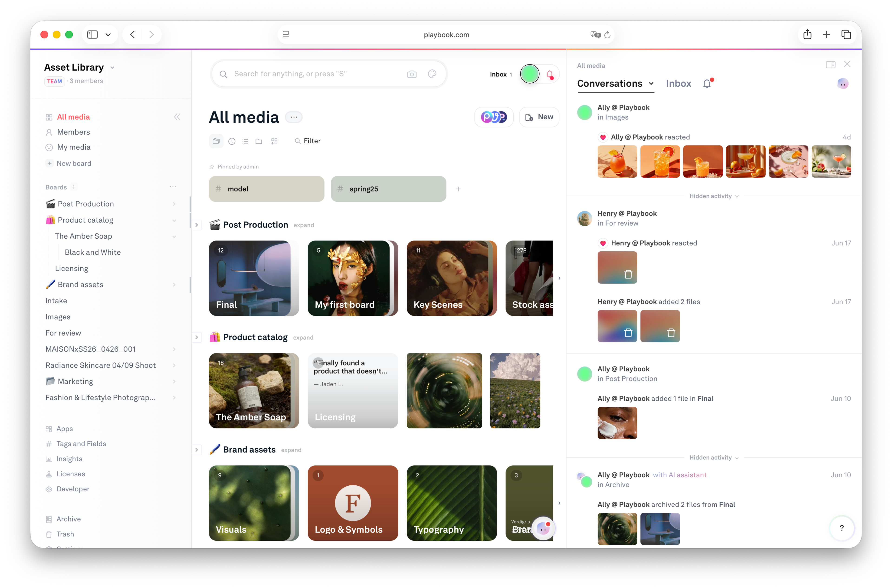Screen dimensions: 892x588
Task: Add a new pinned tag plus
Action: point(458,189)
